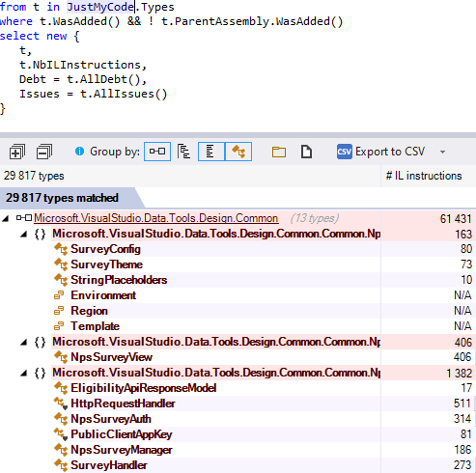Image resolution: width=476 pixels, height=473 pixels.
Task: Click the PublicClientAppKey class icon
Action: 61,434
